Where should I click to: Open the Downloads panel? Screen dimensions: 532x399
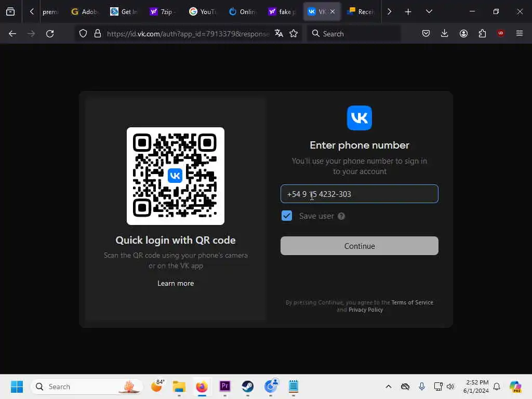(x=445, y=33)
